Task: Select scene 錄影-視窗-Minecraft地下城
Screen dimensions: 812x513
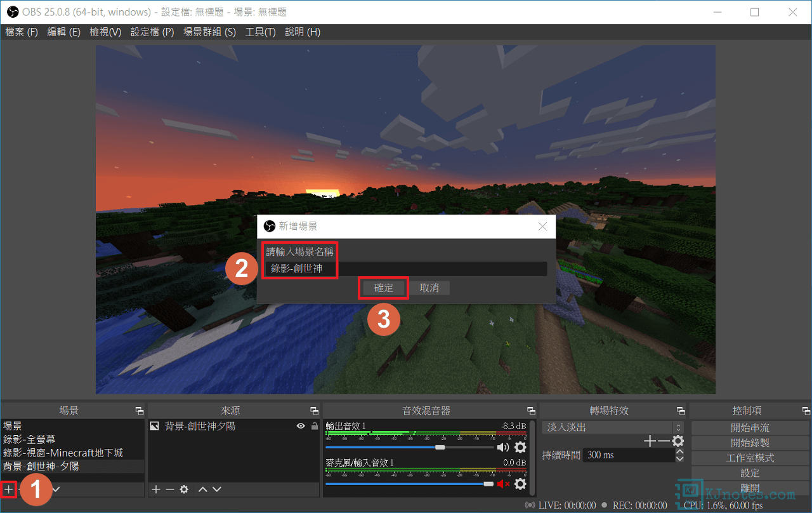Action: [x=73, y=453]
